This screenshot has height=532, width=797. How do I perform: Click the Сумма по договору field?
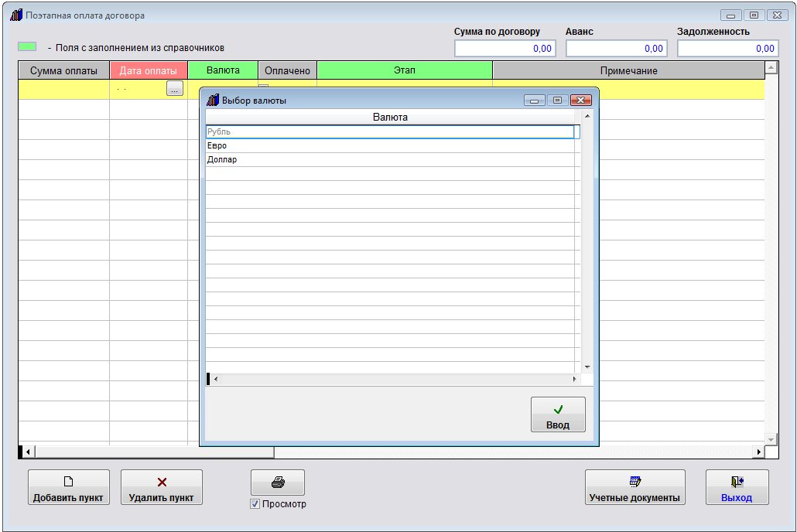click(505, 49)
